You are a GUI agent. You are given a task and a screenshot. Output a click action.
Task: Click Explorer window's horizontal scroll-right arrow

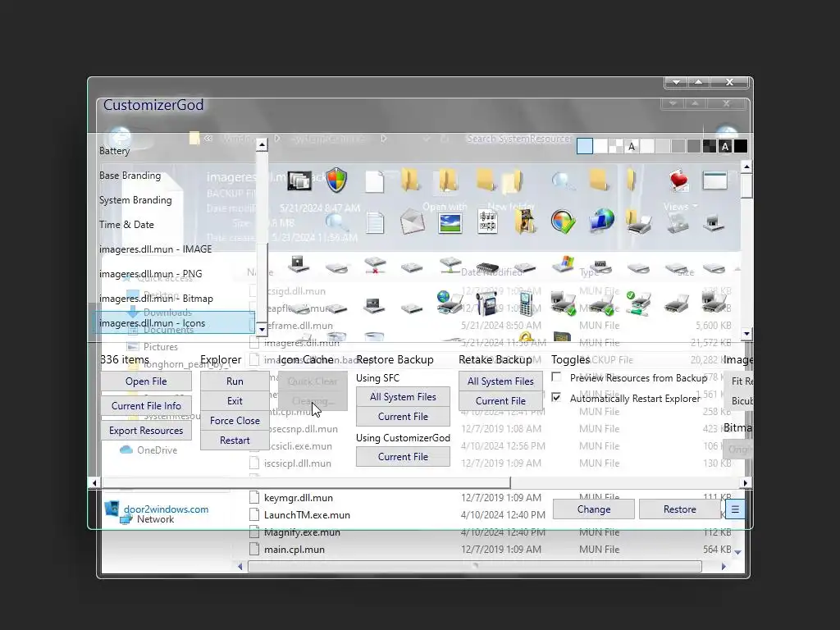pos(724,566)
